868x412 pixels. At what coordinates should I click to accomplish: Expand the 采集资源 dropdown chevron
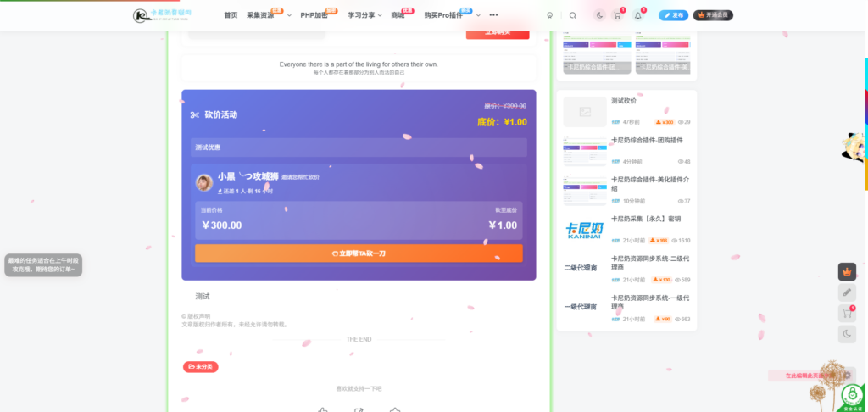(x=289, y=15)
